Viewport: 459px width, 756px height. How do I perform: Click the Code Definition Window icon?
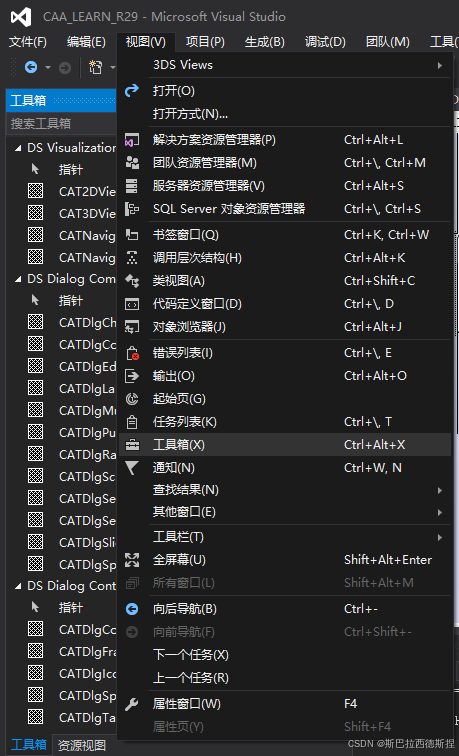coord(132,304)
